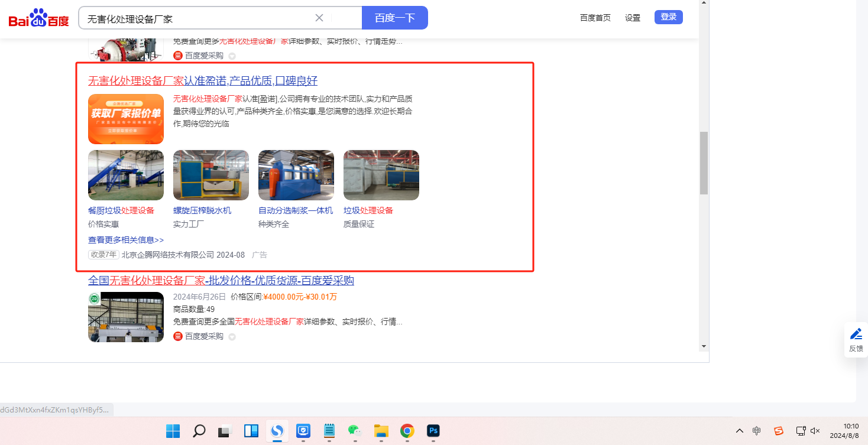This screenshot has width=868, height=445.
Task: Click the Baidu logo
Action: [x=38, y=18]
